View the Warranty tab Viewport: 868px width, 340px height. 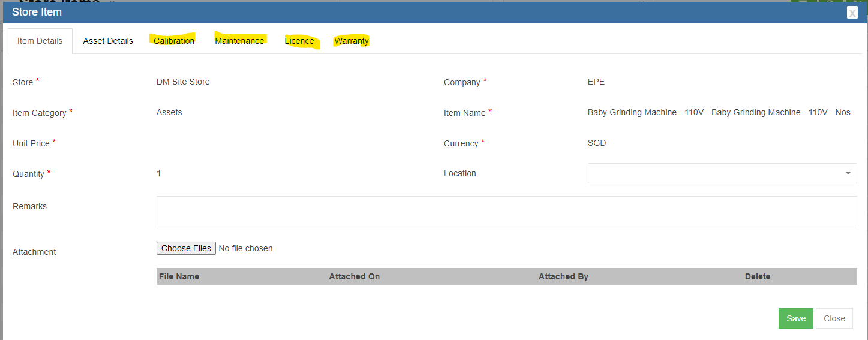(352, 41)
